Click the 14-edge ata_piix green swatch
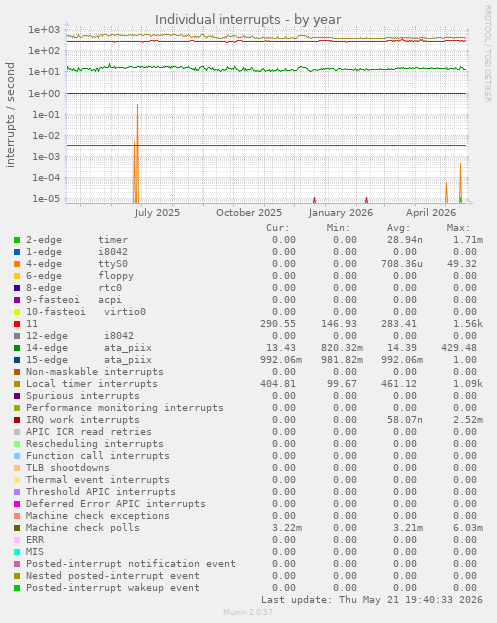497x623 pixels. pyautogui.click(x=17, y=348)
